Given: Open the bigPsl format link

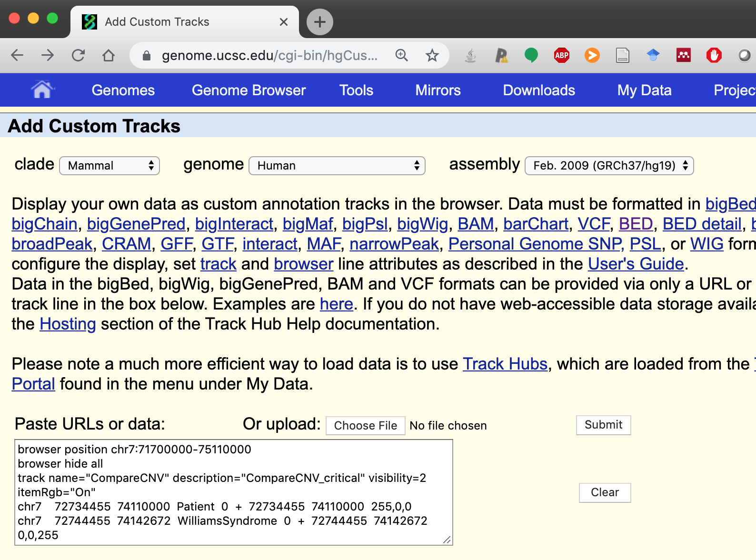Looking at the screenshot, I should pos(365,224).
